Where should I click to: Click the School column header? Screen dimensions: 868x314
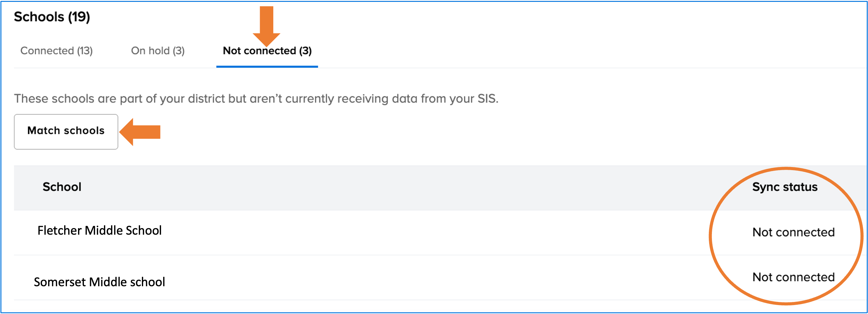pyautogui.click(x=62, y=187)
